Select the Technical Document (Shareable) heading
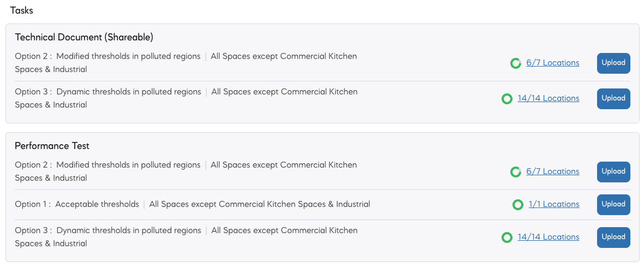 (x=84, y=37)
